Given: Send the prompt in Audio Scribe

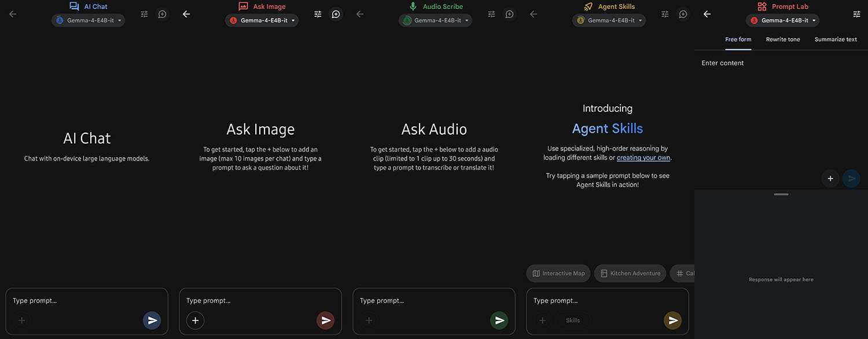Looking at the screenshot, I should tap(499, 320).
